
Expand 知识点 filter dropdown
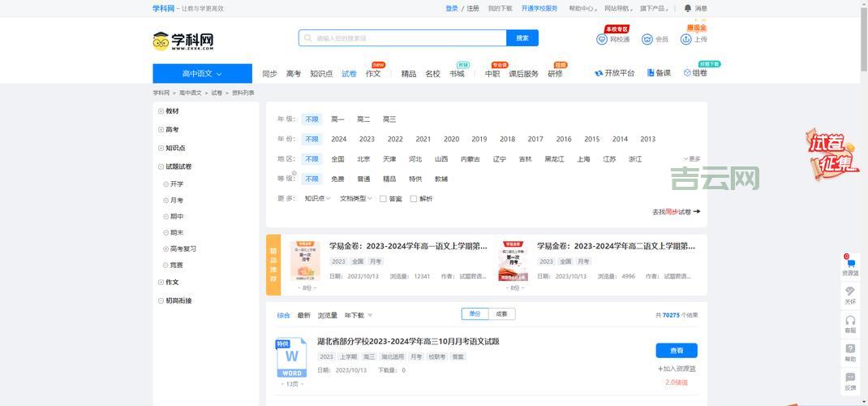tap(317, 198)
